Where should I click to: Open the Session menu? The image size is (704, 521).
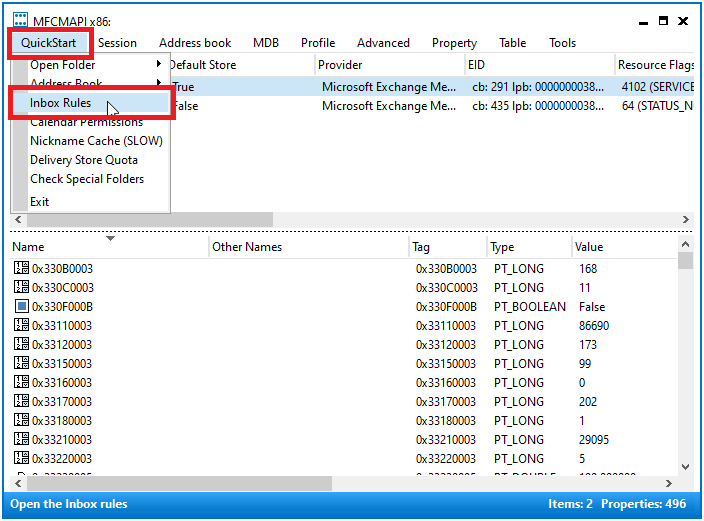117,43
